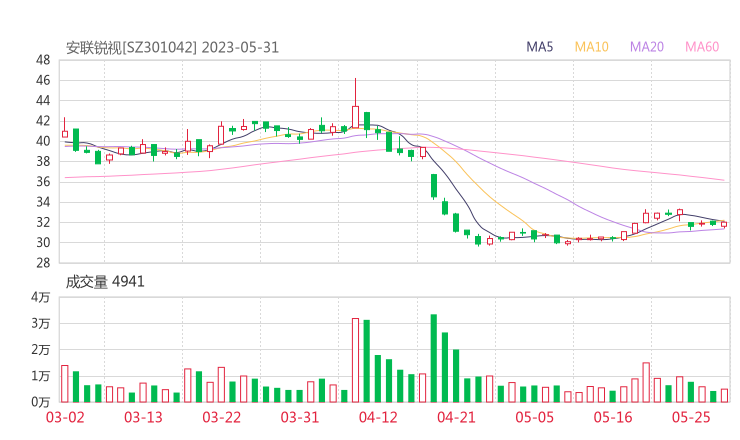
Task: Click the 04-12 date axis label
Action: (378, 417)
